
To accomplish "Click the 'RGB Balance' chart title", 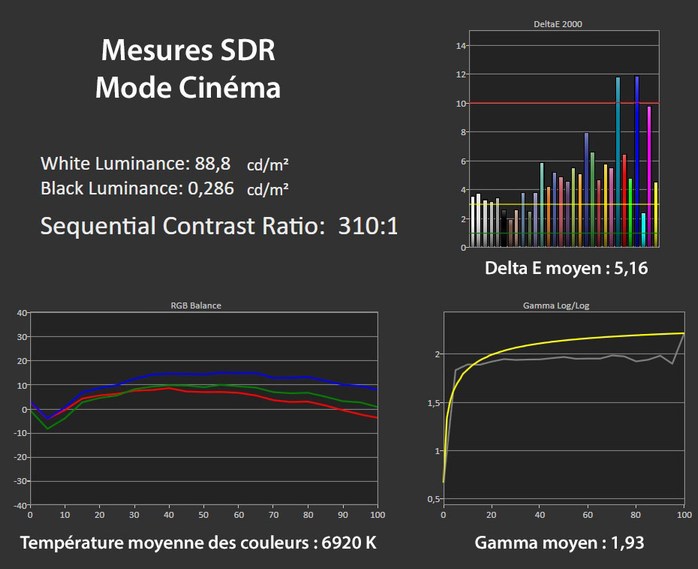I will (196, 305).
